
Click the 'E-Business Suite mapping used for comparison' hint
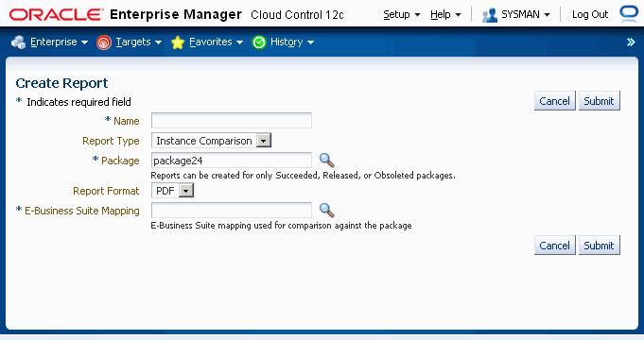click(x=282, y=226)
